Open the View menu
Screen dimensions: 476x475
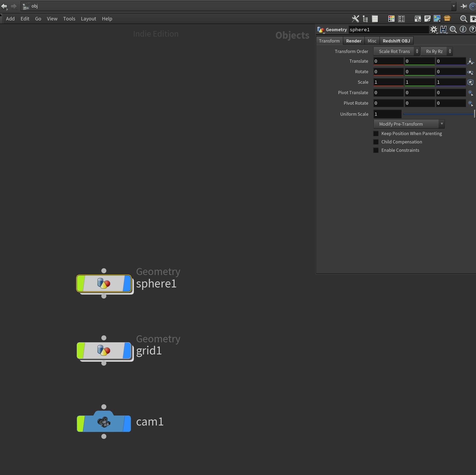click(x=52, y=19)
